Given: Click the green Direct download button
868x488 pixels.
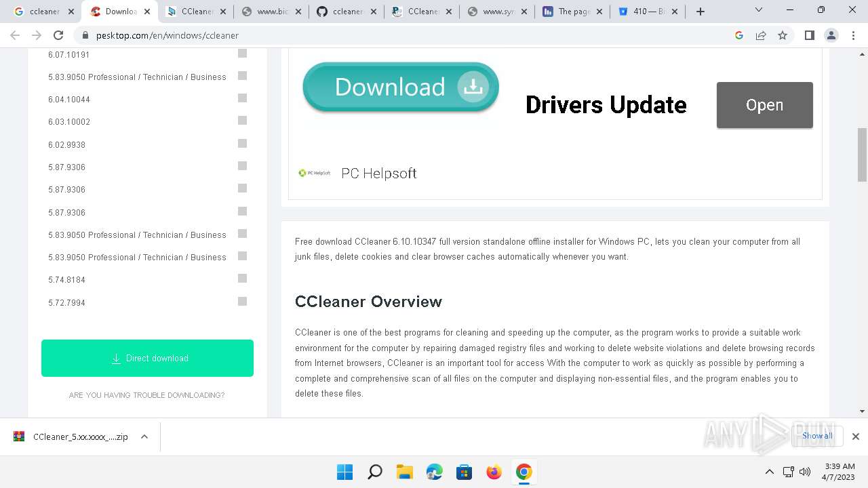Looking at the screenshot, I should pyautogui.click(x=147, y=358).
